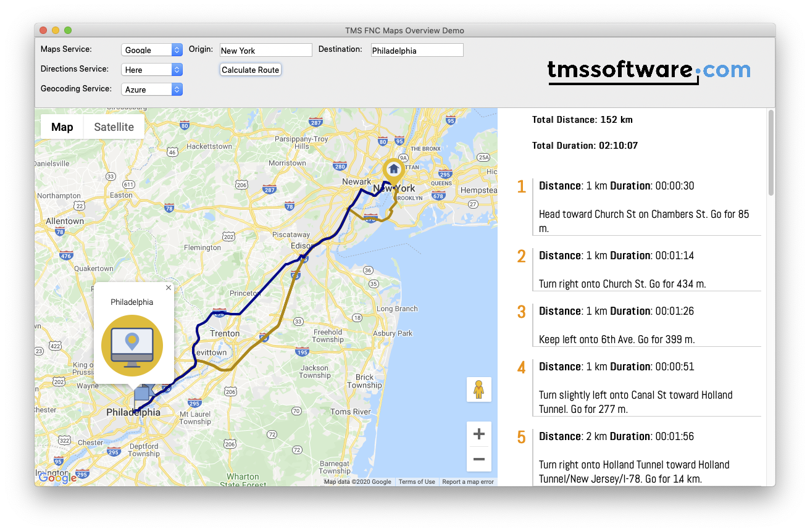Click the Newark label on map
Viewport: 810px width, 532px height.
pos(357,181)
